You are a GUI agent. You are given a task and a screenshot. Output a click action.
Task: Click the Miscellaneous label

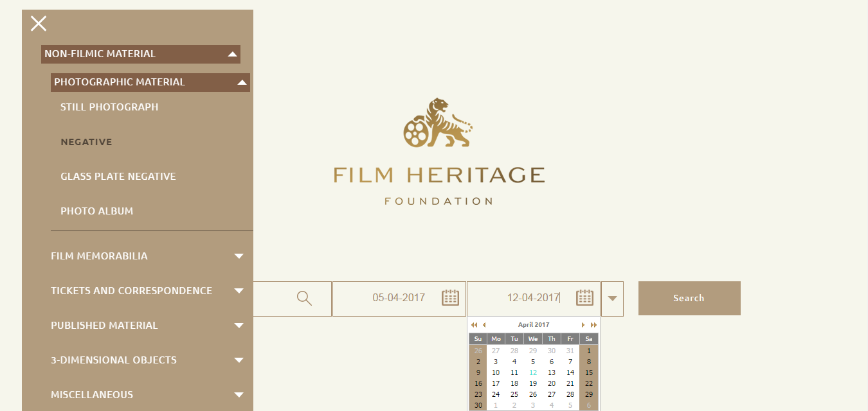pos(92,395)
